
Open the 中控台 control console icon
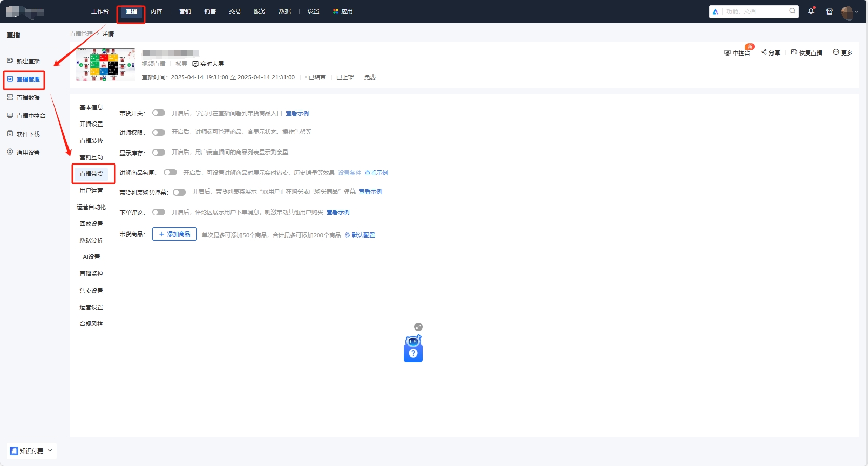(x=727, y=53)
